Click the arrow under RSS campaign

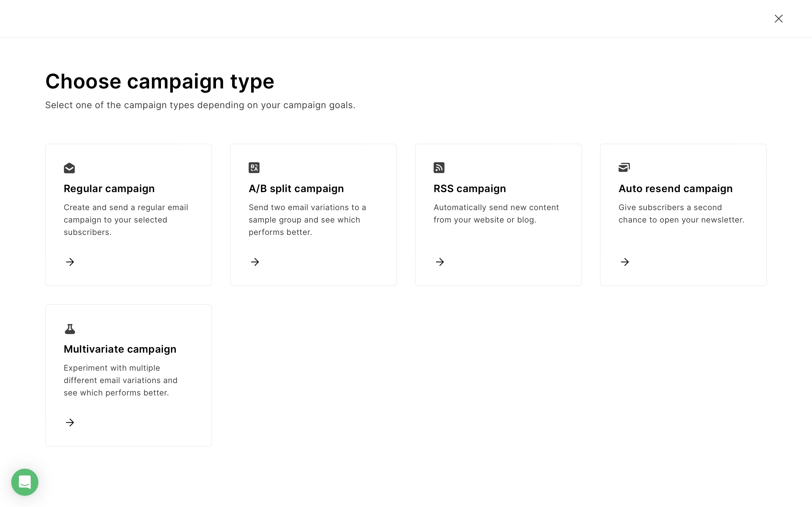[440, 262]
